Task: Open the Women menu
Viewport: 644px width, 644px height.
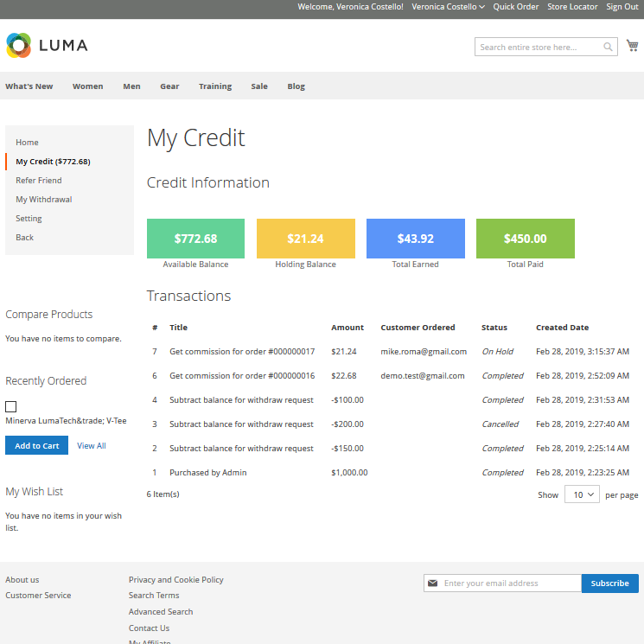Action: [x=87, y=86]
